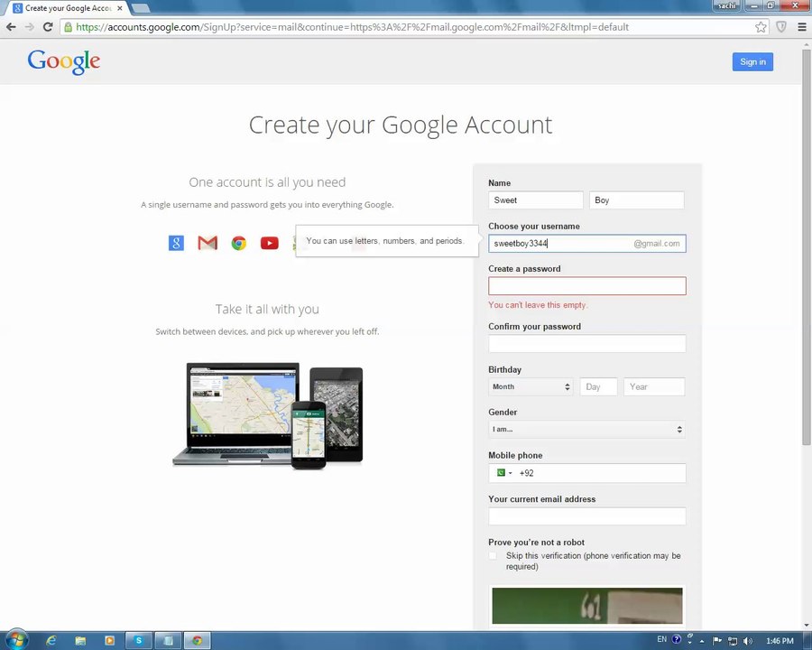Click the captcha image
The height and width of the screenshot is (650, 812).
coord(586,606)
